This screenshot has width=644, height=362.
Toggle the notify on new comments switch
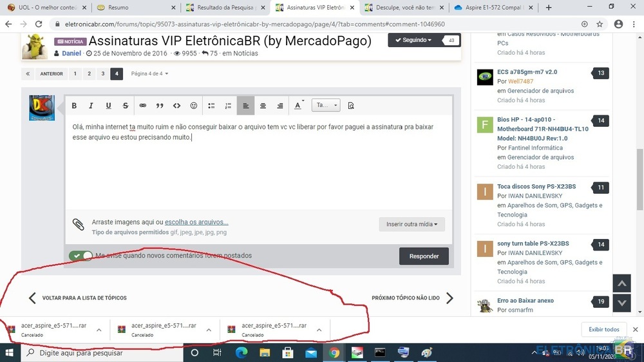82,256
